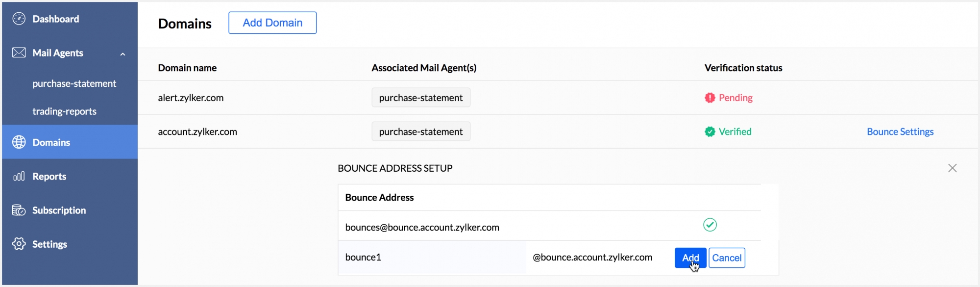980x287 pixels.
Task: Click the Add Domain button
Action: tap(272, 23)
